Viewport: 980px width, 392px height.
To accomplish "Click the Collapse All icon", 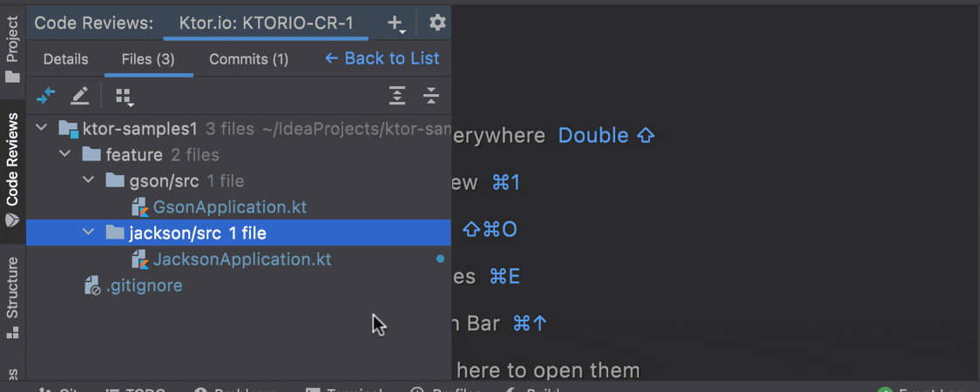I will coord(430,96).
